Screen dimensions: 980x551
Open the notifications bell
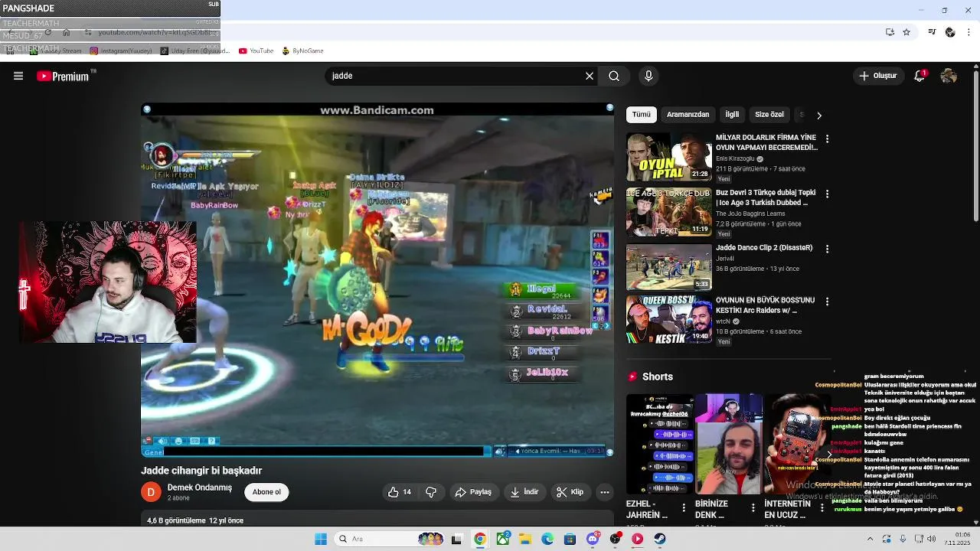pos(920,76)
